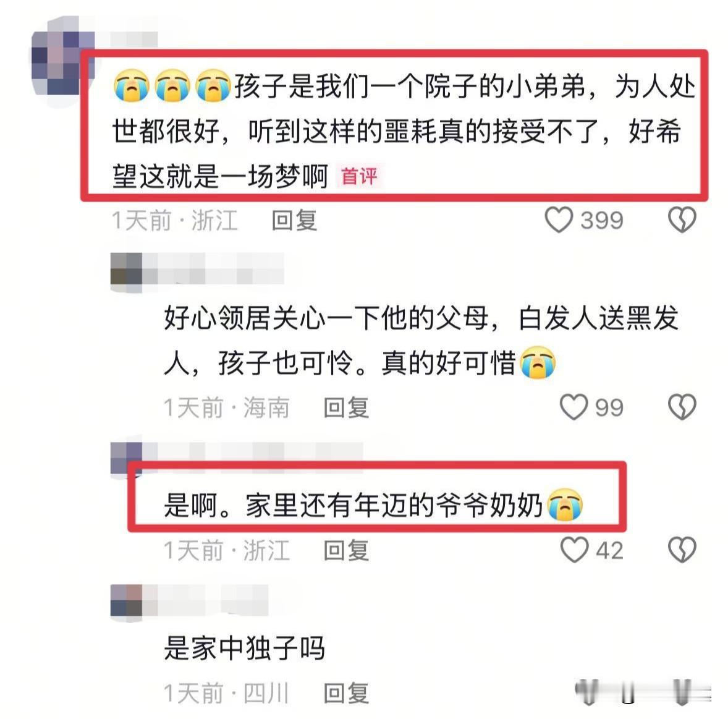Like the reply with 42 likes
The image size is (728, 719).
pyautogui.click(x=574, y=550)
